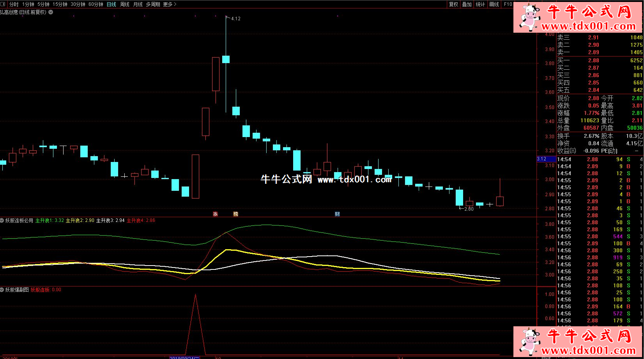644x359 pixels.
Task: Click the tick row with volume 919
Action: [x=600, y=257]
